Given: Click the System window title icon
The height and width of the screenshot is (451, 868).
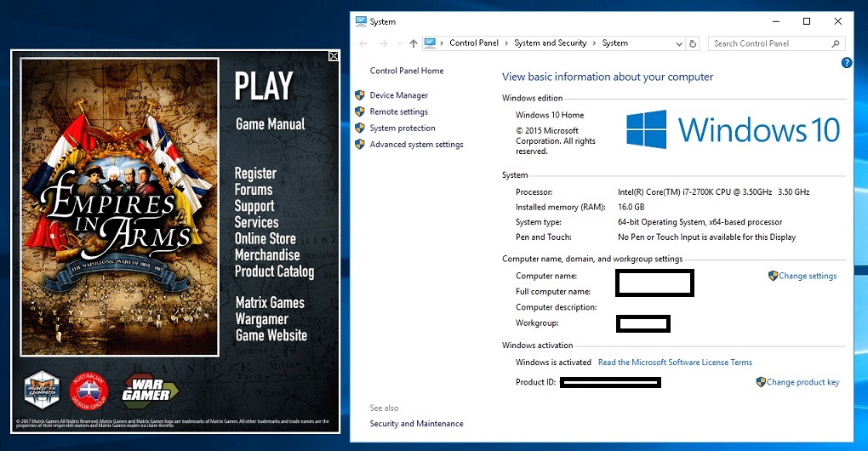Looking at the screenshot, I should coord(361,21).
